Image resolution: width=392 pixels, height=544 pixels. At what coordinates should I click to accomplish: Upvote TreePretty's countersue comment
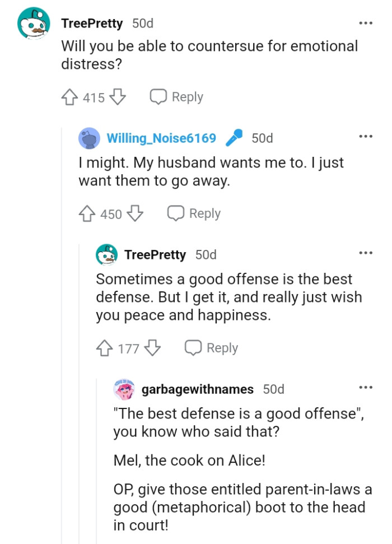(x=69, y=96)
